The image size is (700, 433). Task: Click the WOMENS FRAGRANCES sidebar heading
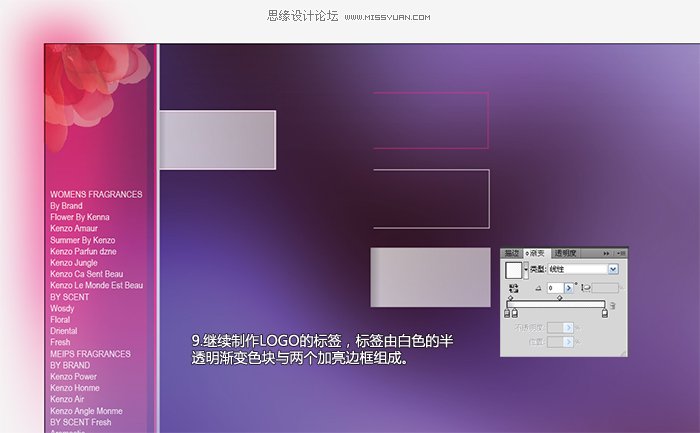click(x=96, y=195)
